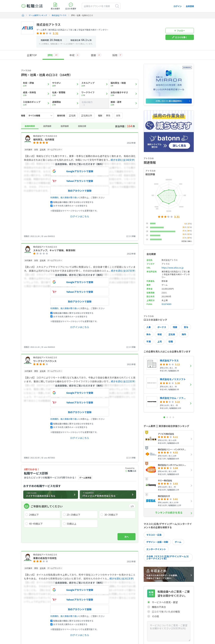215x644 pixels.
Task: Click the ATLUS company logo
Action: (27, 28)
